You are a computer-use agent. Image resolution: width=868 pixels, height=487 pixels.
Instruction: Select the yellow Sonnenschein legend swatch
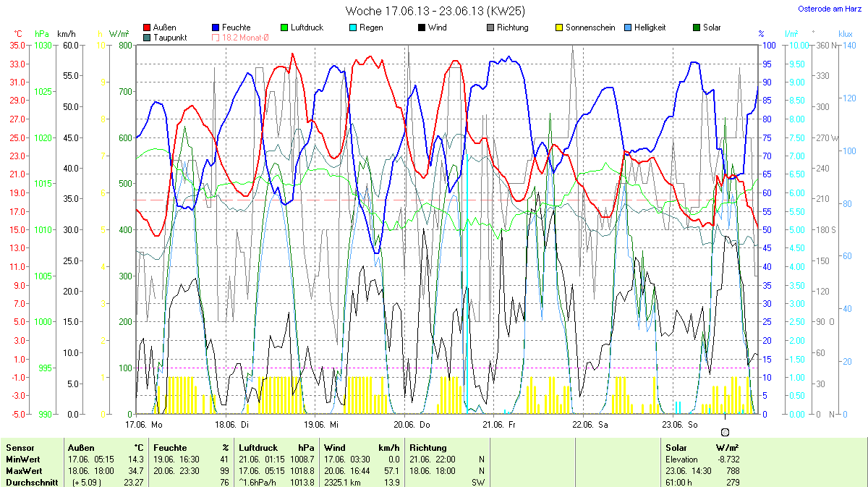click(x=558, y=28)
